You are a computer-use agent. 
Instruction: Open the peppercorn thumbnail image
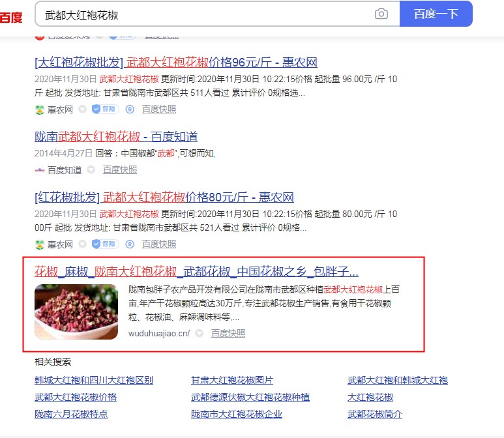(76, 312)
